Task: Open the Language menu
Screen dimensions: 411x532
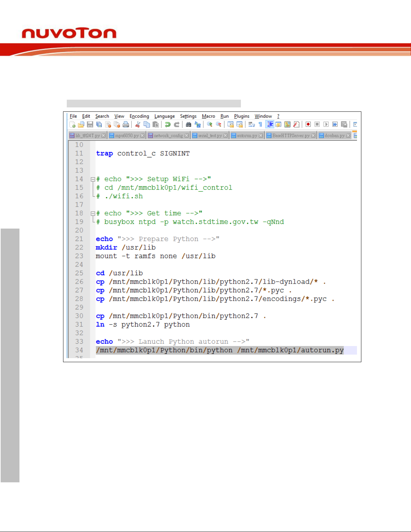Action: point(164,116)
